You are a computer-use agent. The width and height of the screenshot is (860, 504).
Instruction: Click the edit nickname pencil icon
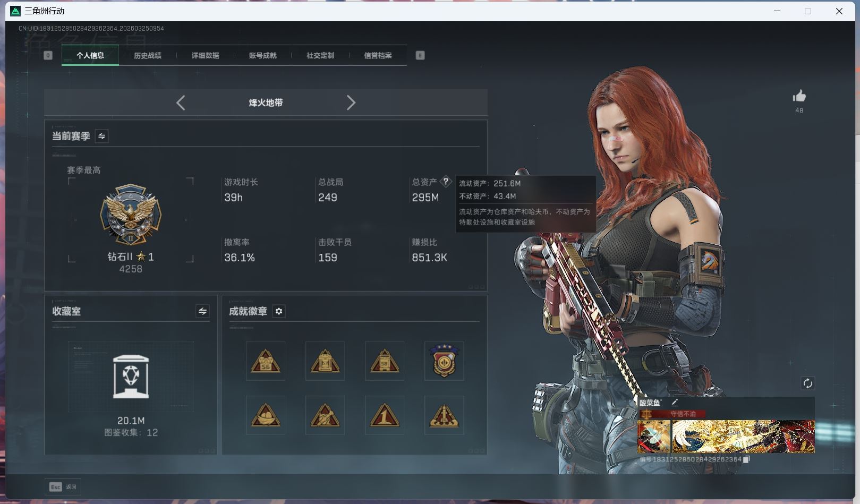coord(675,403)
